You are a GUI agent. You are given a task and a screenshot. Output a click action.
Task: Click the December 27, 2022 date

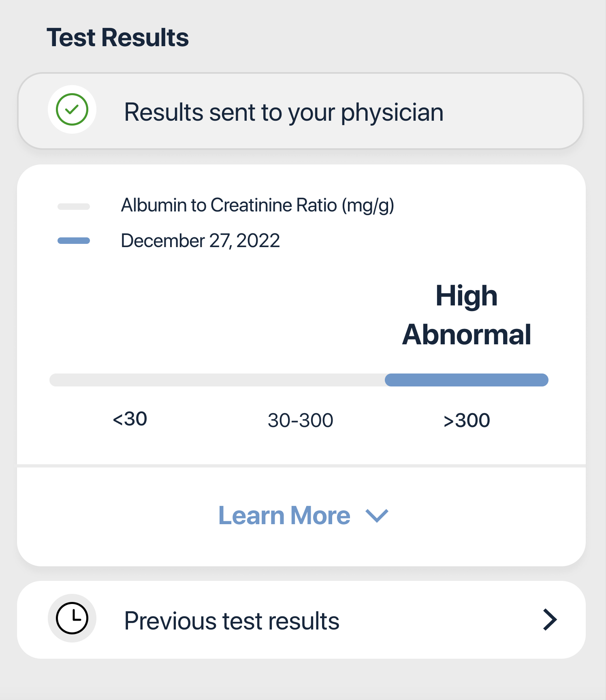click(x=201, y=241)
